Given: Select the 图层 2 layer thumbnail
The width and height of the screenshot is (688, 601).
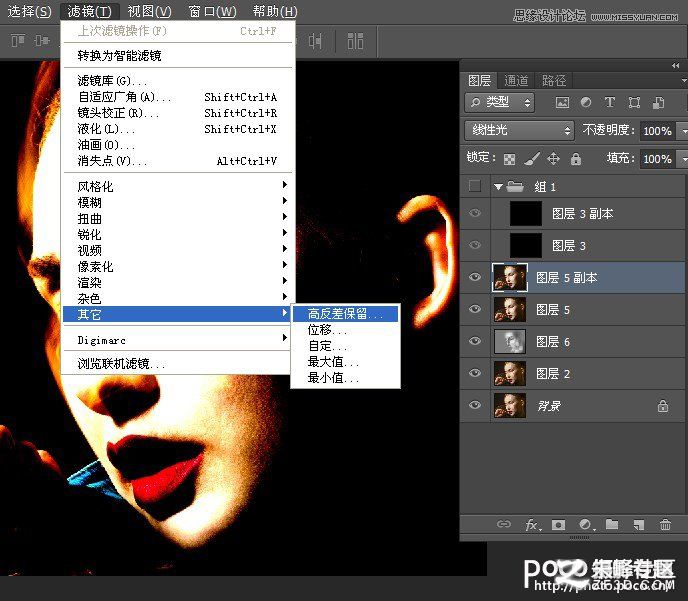Looking at the screenshot, I should 510,373.
